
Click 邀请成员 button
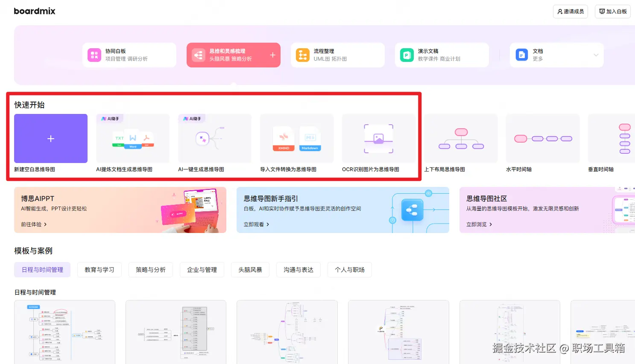571,12
